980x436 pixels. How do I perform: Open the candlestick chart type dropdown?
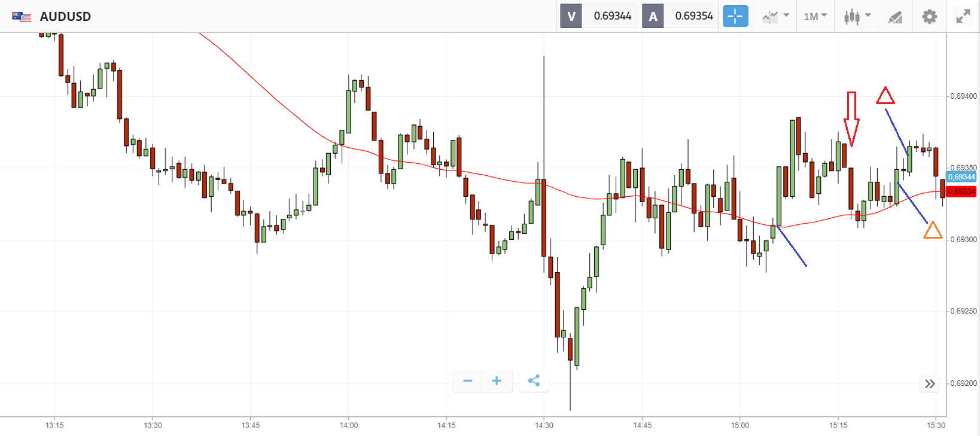point(857,17)
